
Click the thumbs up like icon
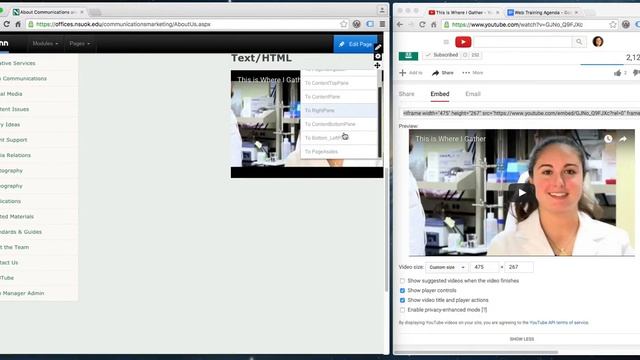coord(617,73)
